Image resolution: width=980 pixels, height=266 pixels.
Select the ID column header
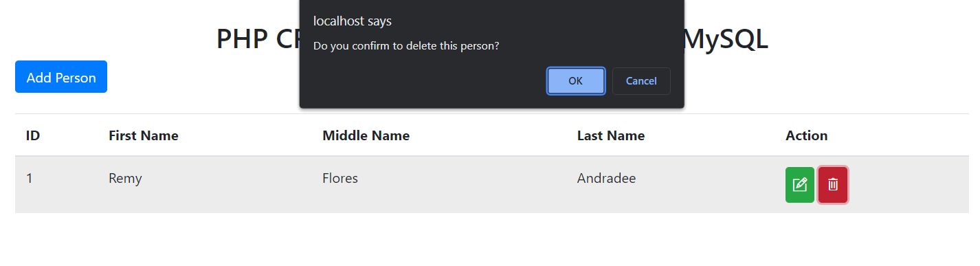tap(33, 135)
